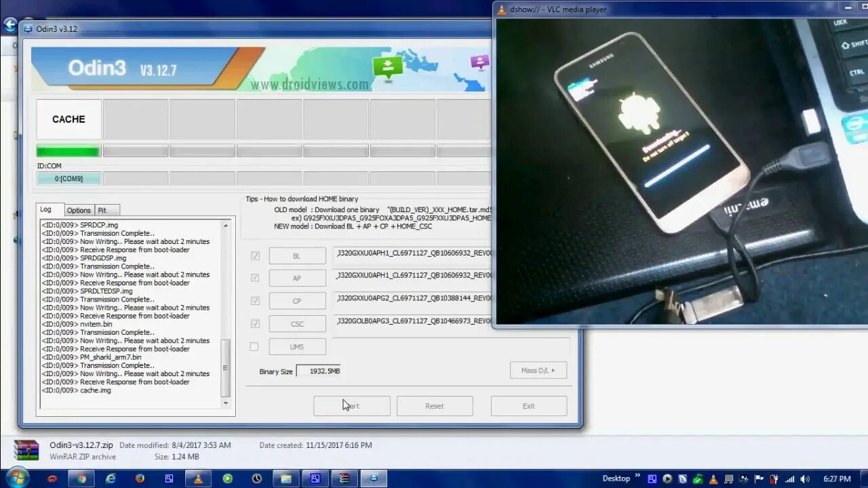
Task: Click the Binary Size value field
Action: [x=319, y=371]
